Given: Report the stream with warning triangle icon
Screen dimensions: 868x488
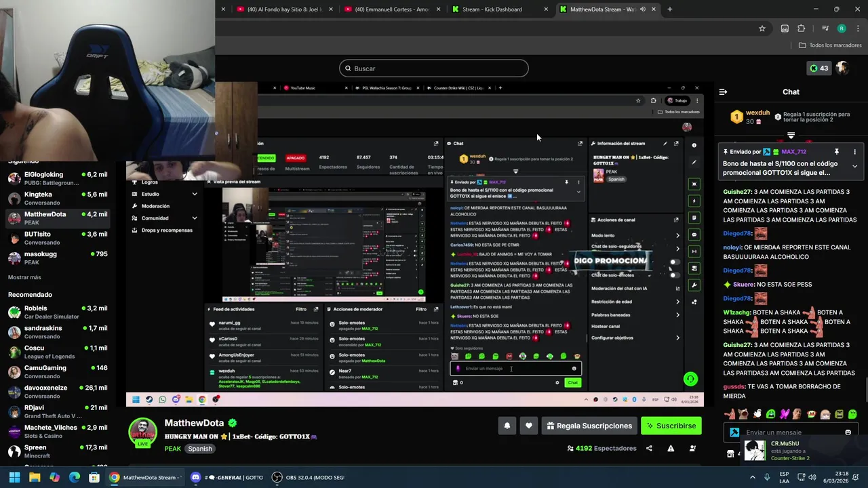Looking at the screenshot, I should tap(671, 448).
